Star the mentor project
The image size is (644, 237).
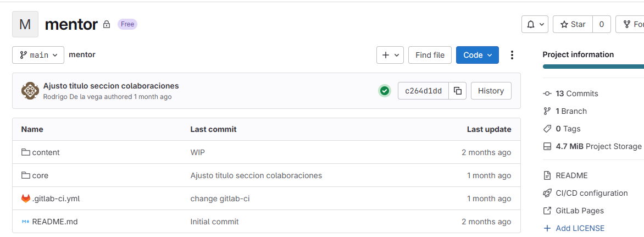click(573, 24)
